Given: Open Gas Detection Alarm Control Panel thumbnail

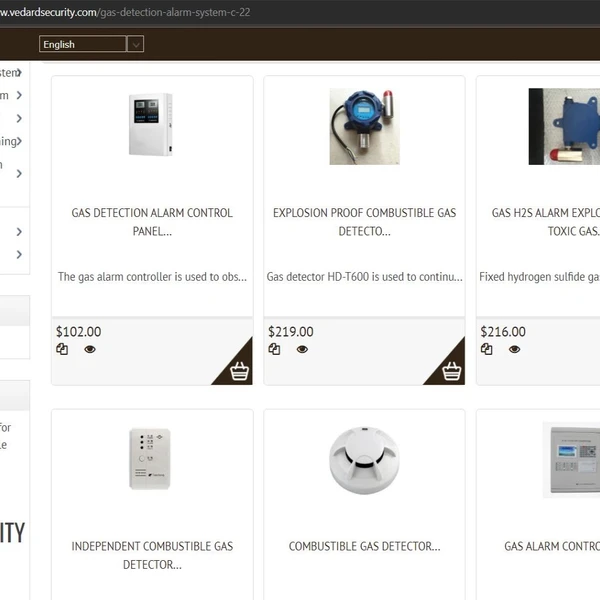Looking at the screenshot, I should (x=151, y=124).
